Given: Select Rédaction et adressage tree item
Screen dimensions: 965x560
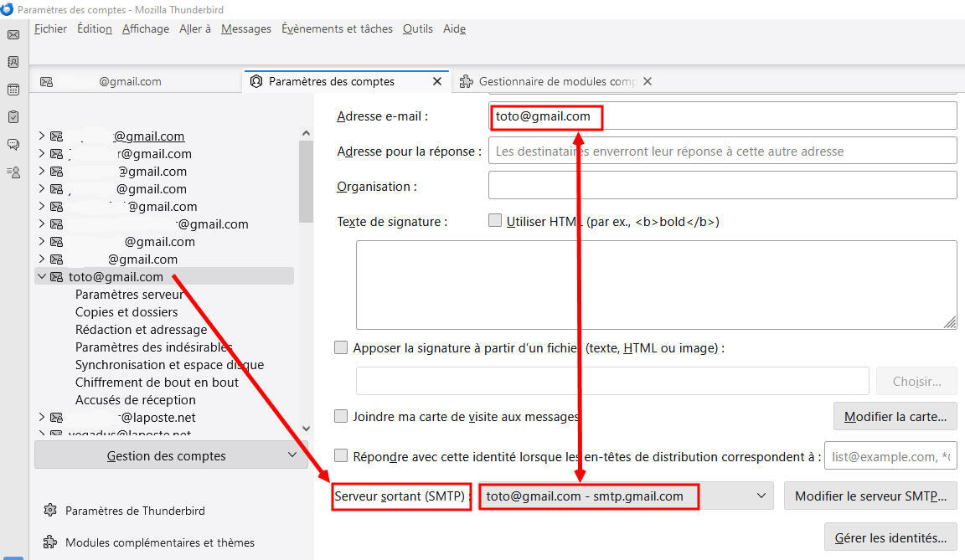Looking at the screenshot, I should coord(141,330).
